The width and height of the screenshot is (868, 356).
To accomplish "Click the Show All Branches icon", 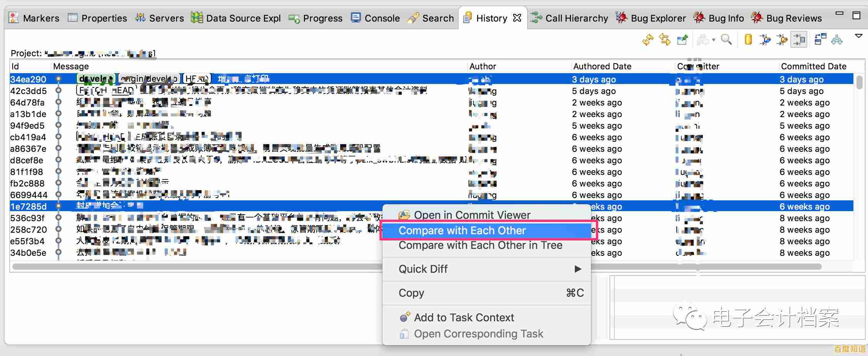I will pyautogui.click(x=837, y=40).
